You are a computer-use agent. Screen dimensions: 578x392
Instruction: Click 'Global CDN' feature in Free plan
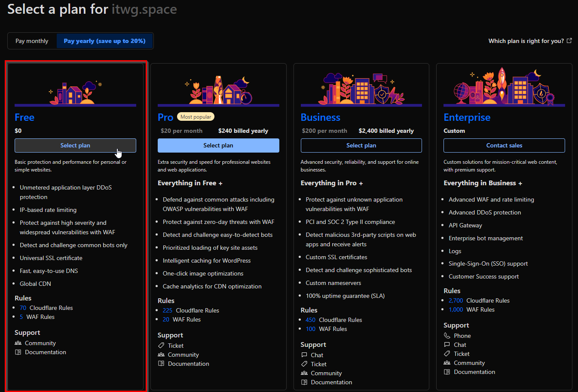35,284
